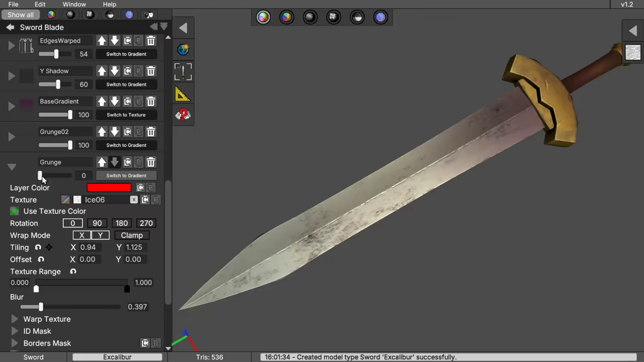Copy Borders Mask settings
This screenshot has width=644, height=362.
[145, 343]
